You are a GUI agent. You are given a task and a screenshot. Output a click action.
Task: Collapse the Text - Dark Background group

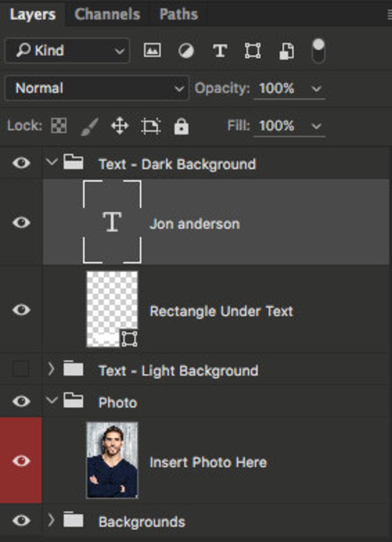coord(51,162)
